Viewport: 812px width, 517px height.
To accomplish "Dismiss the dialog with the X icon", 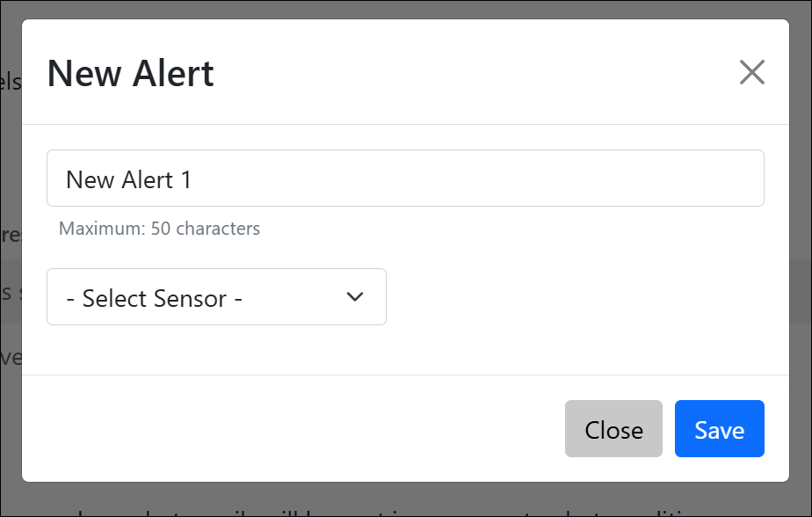I will coord(752,72).
